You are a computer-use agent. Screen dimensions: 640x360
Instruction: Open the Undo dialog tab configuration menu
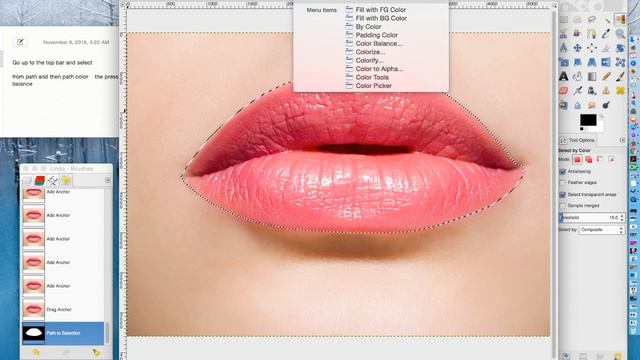[108, 180]
